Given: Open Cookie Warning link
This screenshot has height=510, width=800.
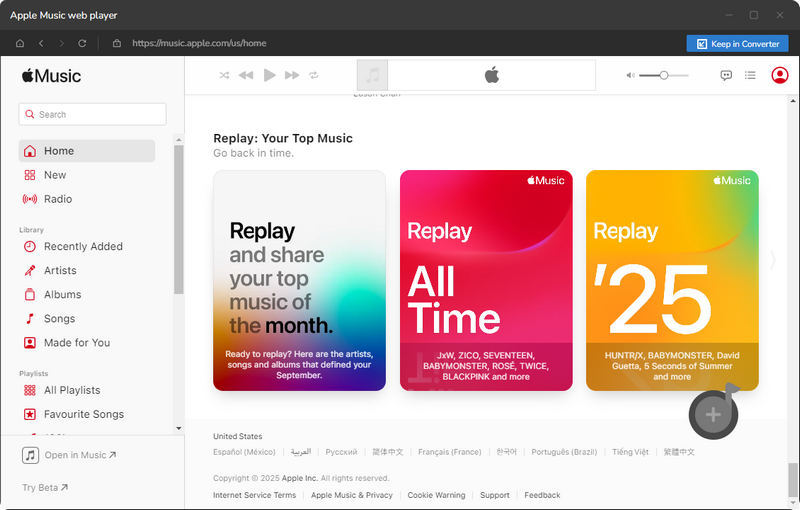Looking at the screenshot, I should 436,495.
